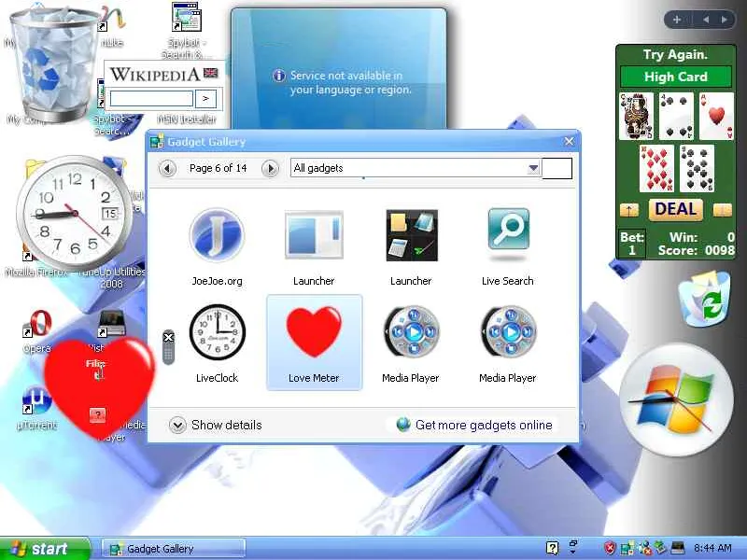Open the Spybot Search desktop shortcut at the top
This screenshot has height=560, width=747.
pos(185,31)
